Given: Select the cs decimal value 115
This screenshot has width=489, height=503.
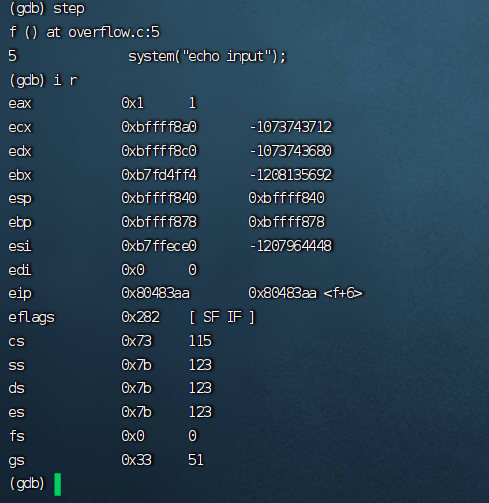Looking at the screenshot, I should [200, 341].
